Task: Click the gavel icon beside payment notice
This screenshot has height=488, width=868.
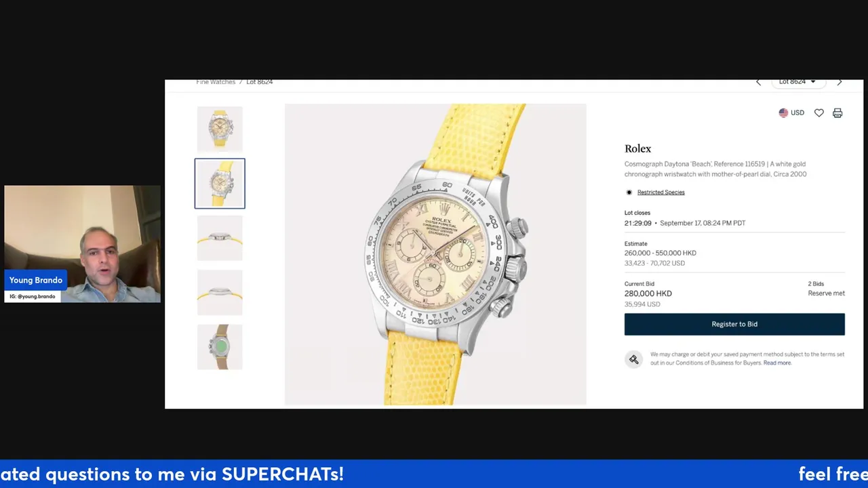Action: pyautogui.click(x=633, y=359)
